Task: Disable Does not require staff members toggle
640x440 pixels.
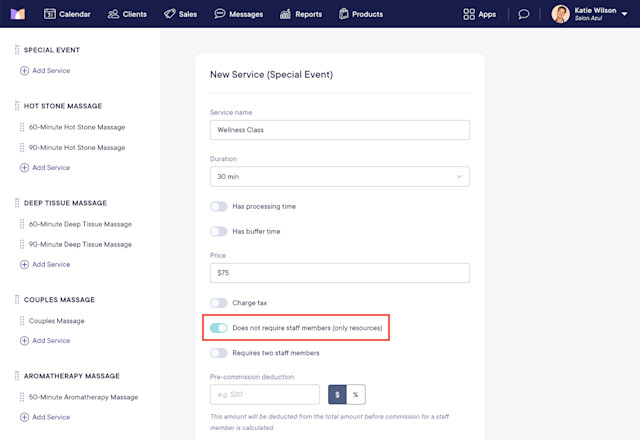Action: pyautogui.click(x=219, y=328)
